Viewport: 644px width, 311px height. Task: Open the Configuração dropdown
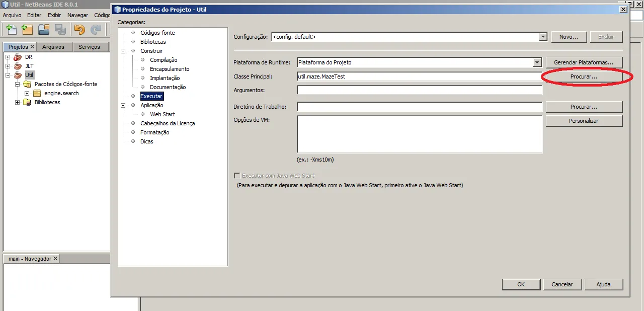click(543, 37)
